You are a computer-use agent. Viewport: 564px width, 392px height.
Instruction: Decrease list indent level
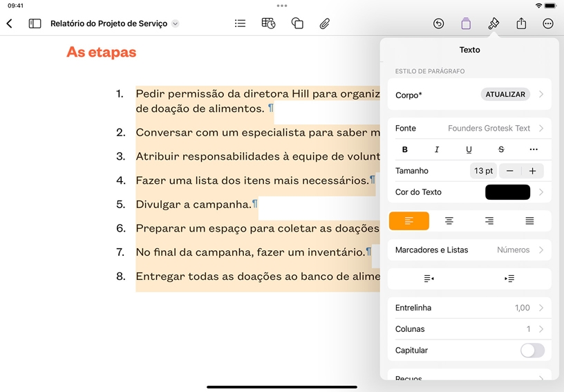[429, 279]
